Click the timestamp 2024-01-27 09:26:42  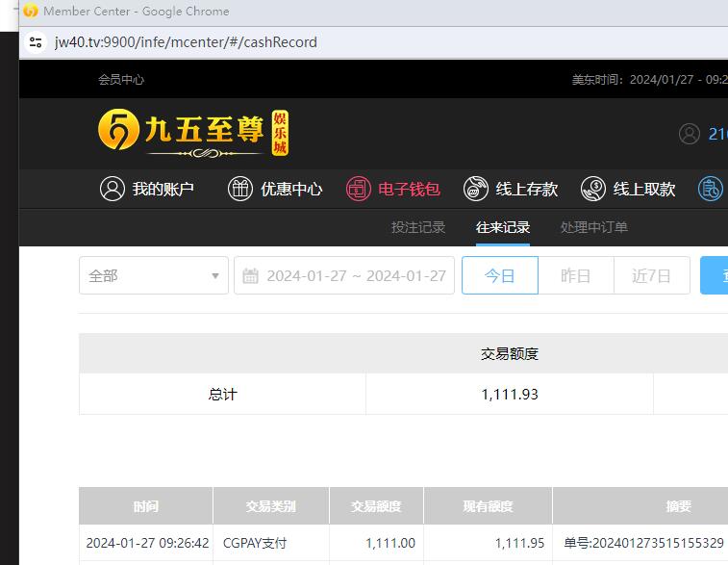point(147,543)
